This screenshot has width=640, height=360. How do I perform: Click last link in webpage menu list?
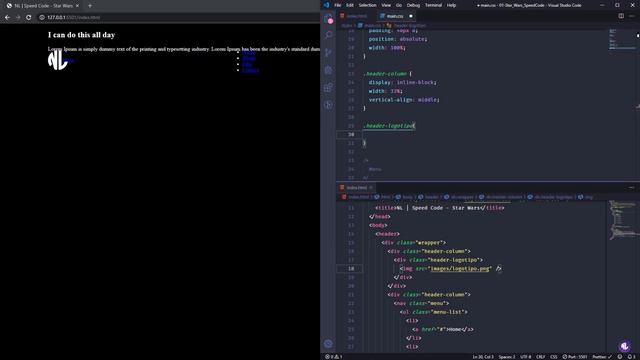250,70
